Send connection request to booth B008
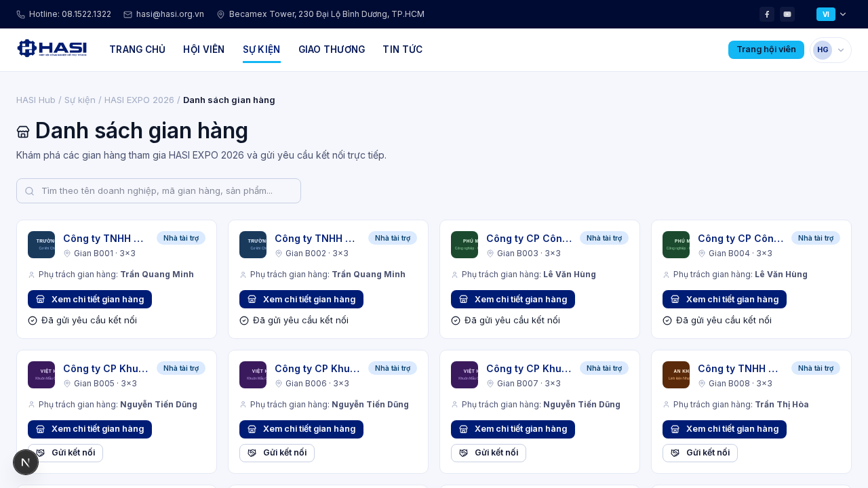The height and width of the screenshot is (488, 868). pos(700,453)
